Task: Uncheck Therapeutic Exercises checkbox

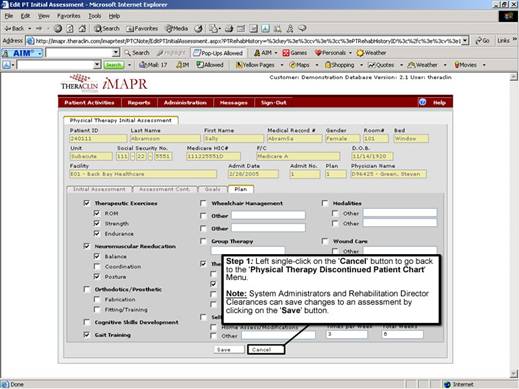Action: pyautogui.click(x=87, y=203)
